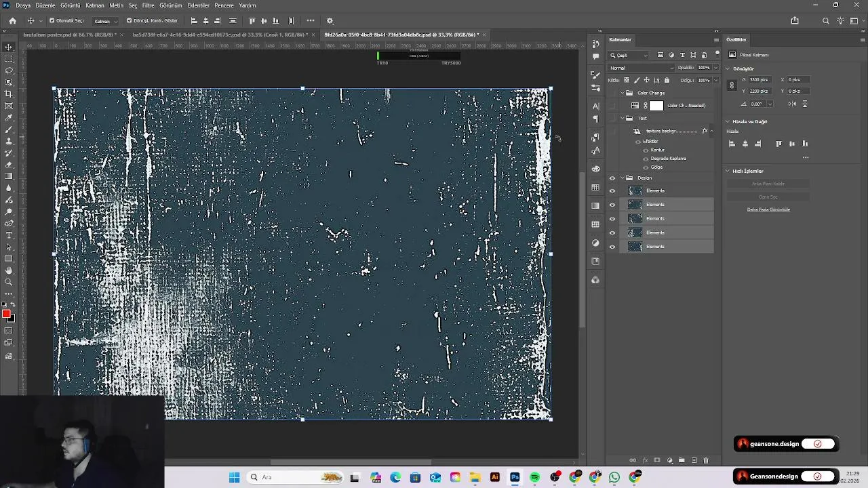Select the Eraser tool
This screenshot has width=868, height=488.
click(9, 164)
